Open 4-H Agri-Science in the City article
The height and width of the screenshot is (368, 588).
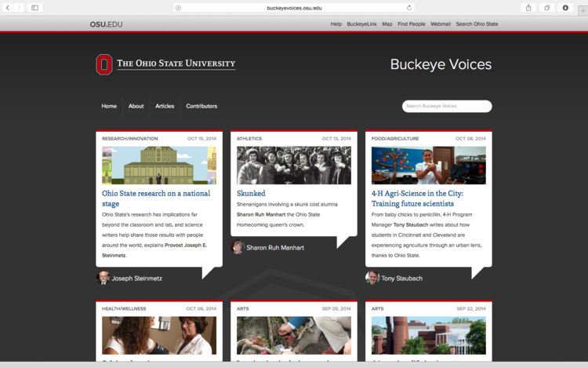(417, 199)
